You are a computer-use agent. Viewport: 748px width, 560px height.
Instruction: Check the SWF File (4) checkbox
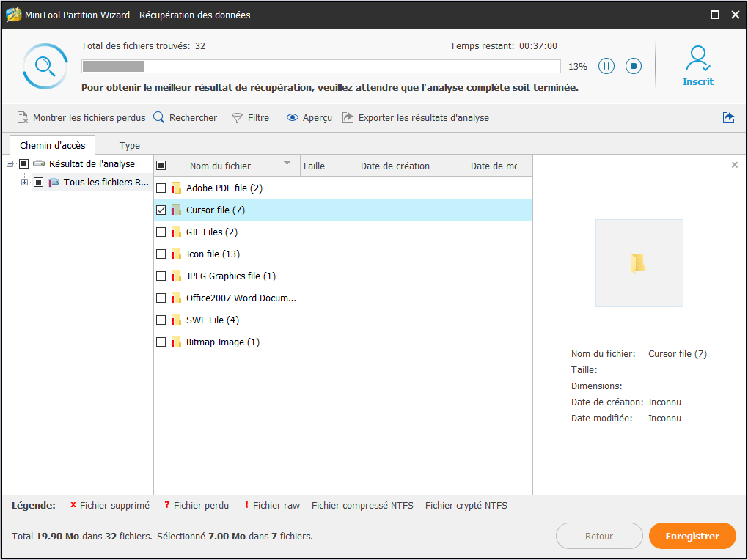pyautogui.click(x=161, y=320)
